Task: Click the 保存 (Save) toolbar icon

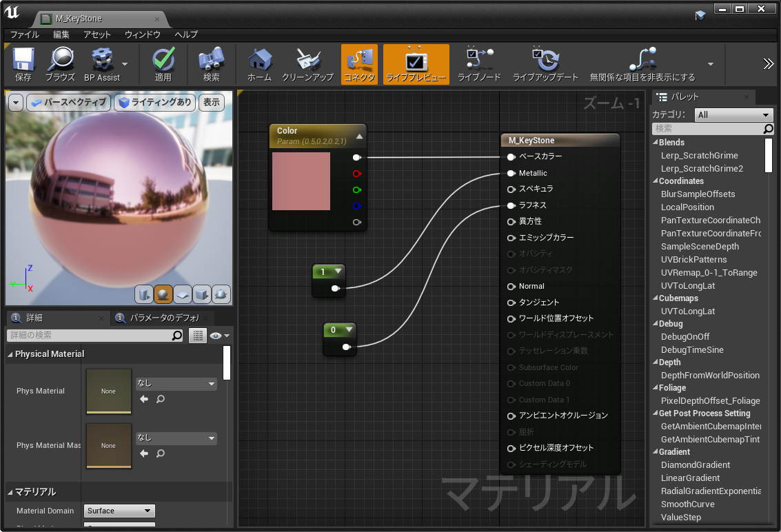Action: tap(23, 64)
